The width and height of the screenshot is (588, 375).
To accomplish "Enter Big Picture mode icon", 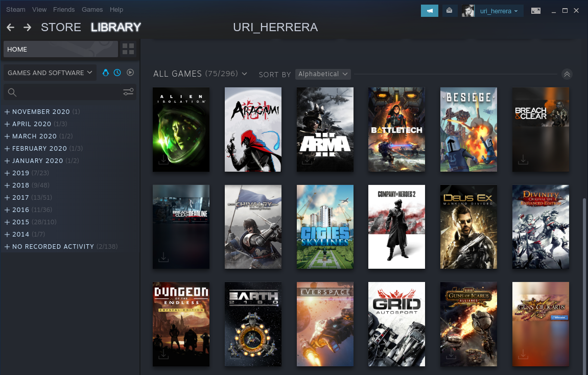I will click(536, 11).
